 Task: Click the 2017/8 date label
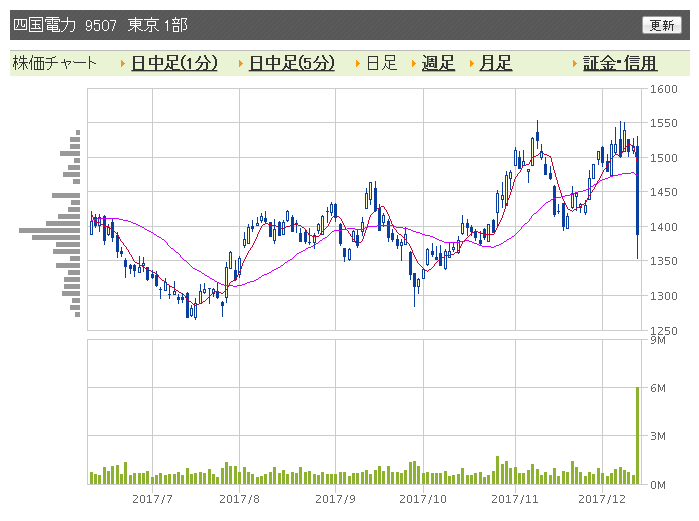239,499
